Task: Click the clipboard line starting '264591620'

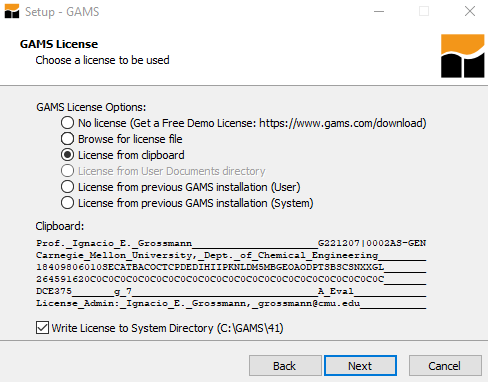Action: pos(231,279)
